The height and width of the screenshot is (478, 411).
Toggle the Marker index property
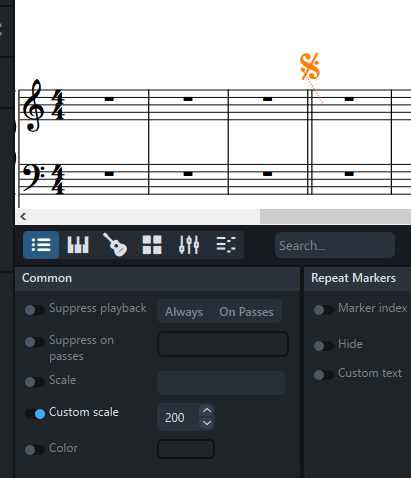324,310
